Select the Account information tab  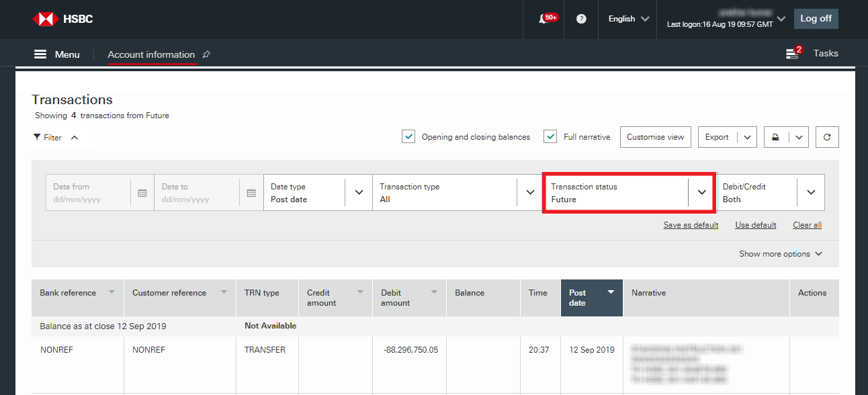click(151, 54)
